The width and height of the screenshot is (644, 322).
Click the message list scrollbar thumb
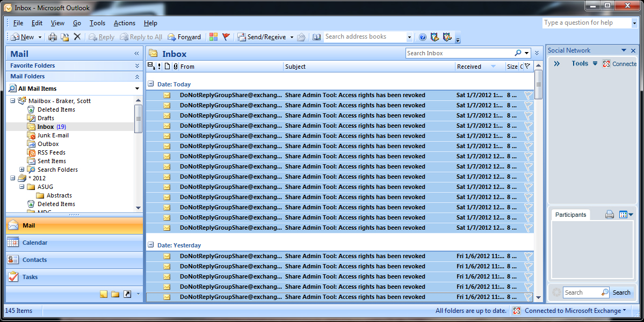[538, 84]
